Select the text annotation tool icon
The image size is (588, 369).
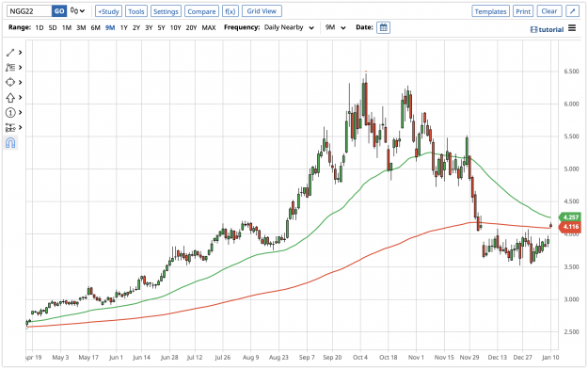pyautogui.click(x=10, y=68)
